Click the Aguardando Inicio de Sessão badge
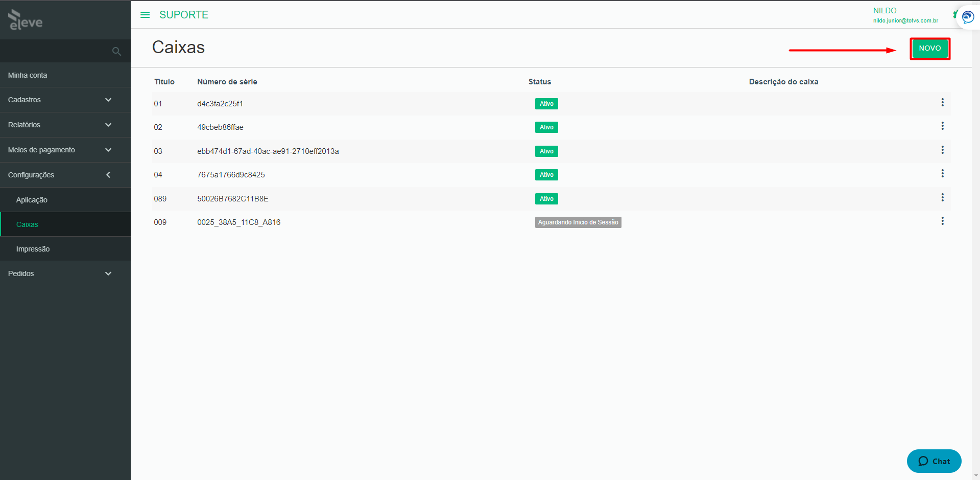Viewport: 980px width, 480px height. (x=578, y=222)
